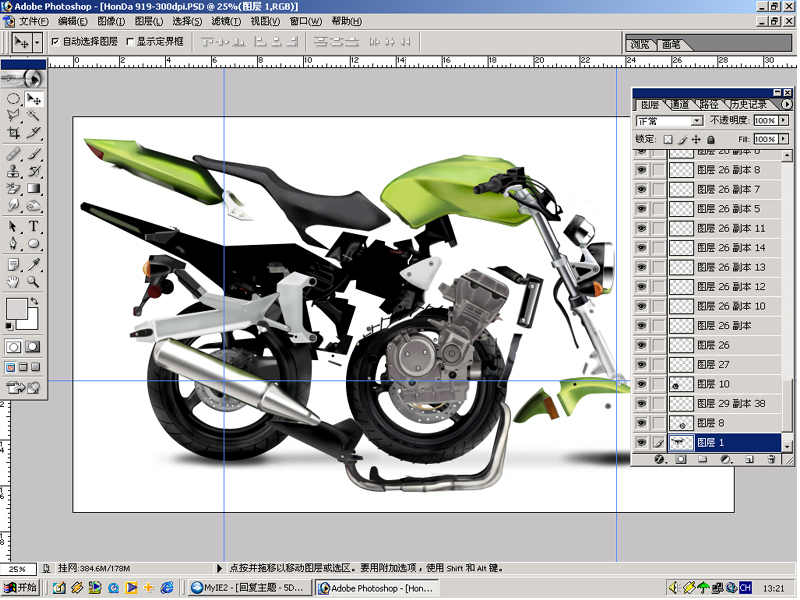
Task: Toggle lock all (padlock) option
Action: click(711, 139)
